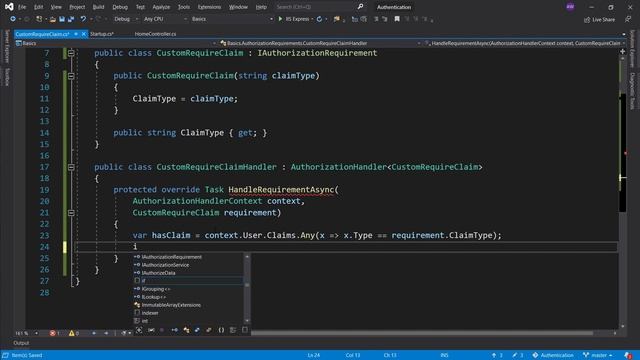This screenshot has height=360, width=640.
Task: Click the editor horizontal scrollbar
Action: click(x=422, y=333)
